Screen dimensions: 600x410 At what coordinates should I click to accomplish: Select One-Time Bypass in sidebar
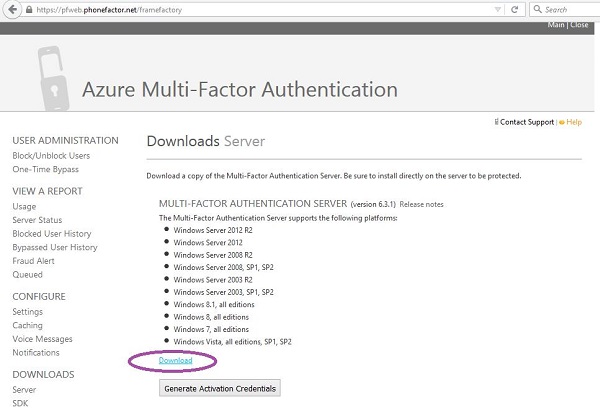[x=46, y=170]
